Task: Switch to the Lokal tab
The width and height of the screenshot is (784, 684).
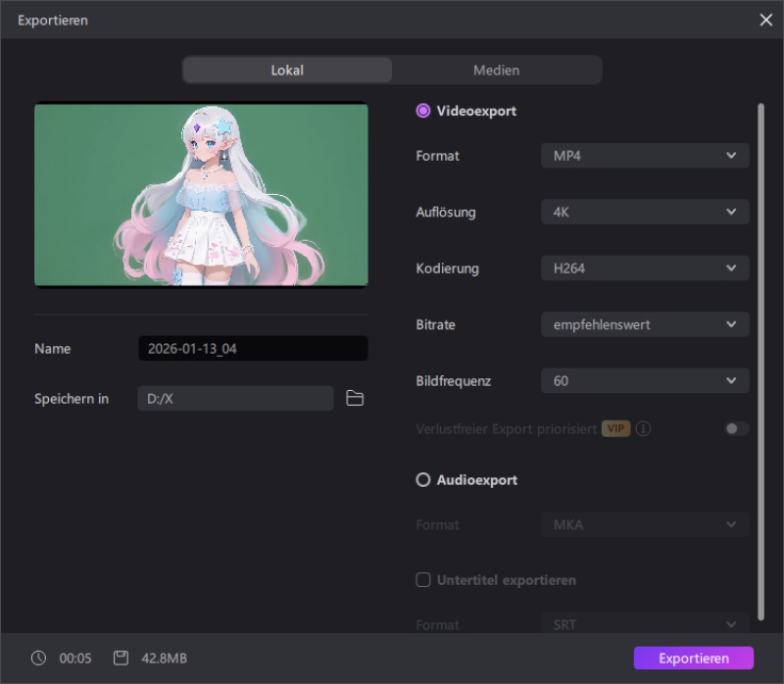Action: point(287,71)
